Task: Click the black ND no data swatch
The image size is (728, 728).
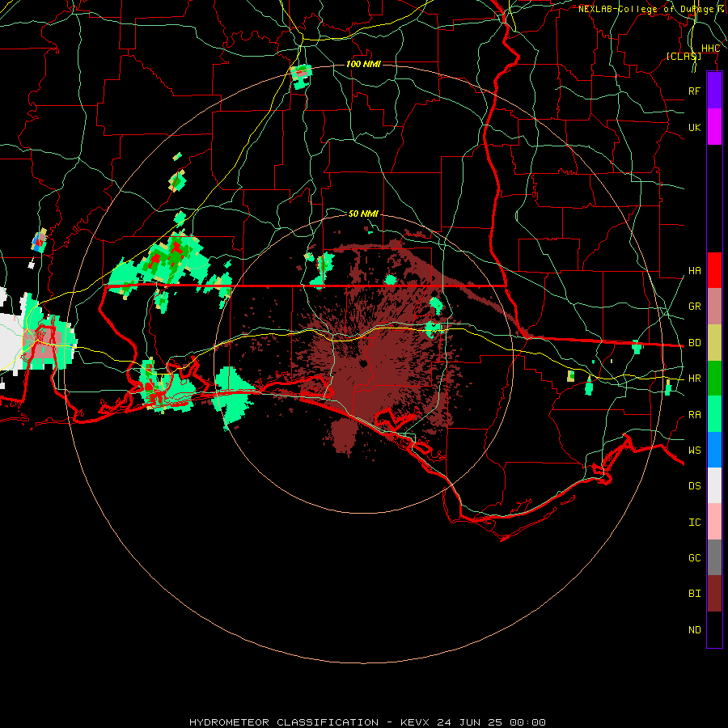Action: tap(714, 629)
